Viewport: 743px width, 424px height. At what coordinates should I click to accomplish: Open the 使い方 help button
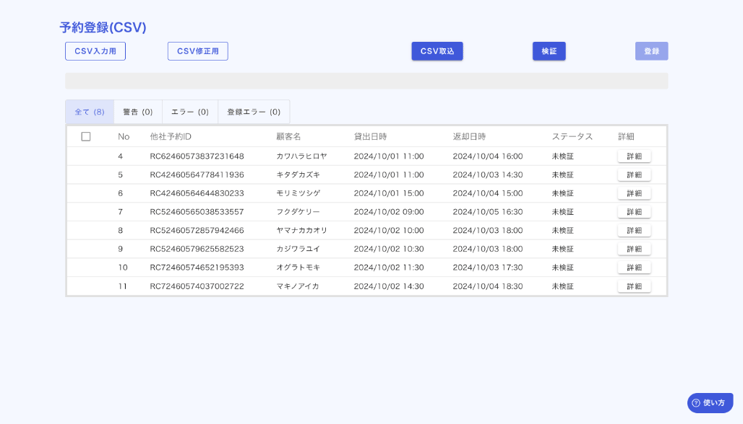point(710,403)
